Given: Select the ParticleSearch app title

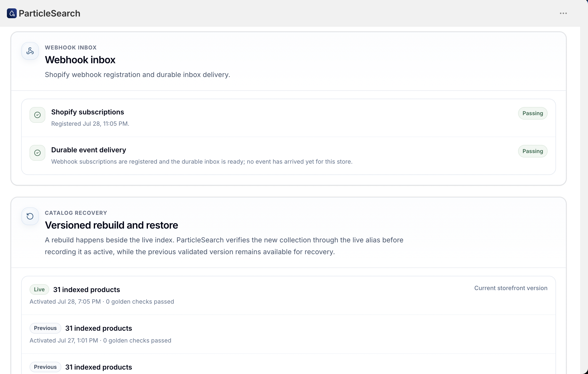Looking at the screenshot, I should pos(49,13).
